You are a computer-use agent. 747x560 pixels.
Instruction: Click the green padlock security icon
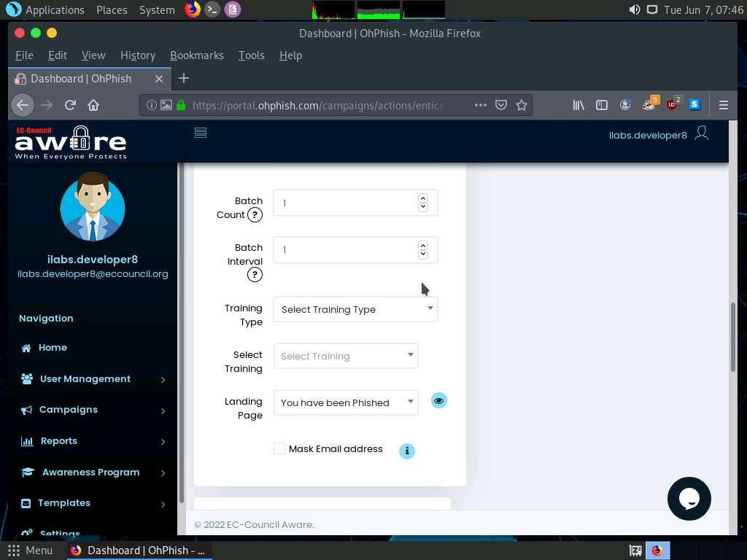[181, 105]
